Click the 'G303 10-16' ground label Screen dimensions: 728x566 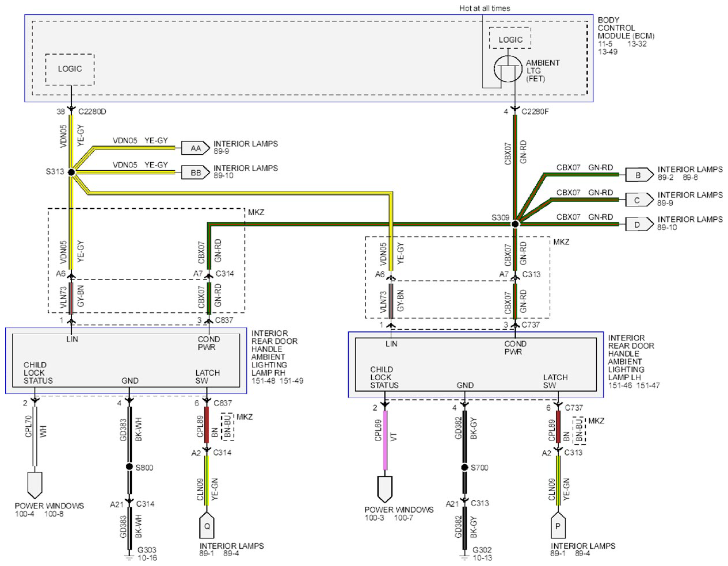coord(147,553)
